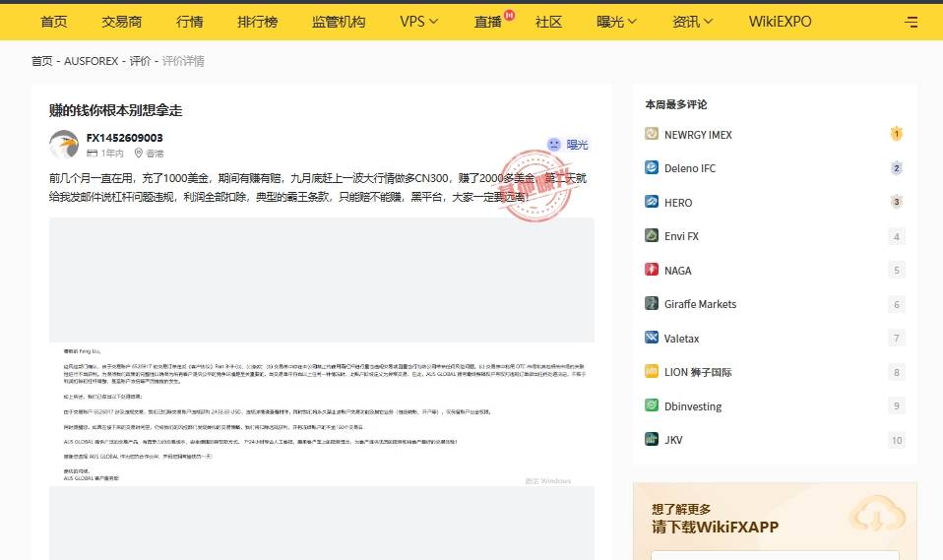This screenshot has width=943, height=560.
Task: Click the Valetax broker logo icon
Action: pyautogui.click(x=652, y=338)
